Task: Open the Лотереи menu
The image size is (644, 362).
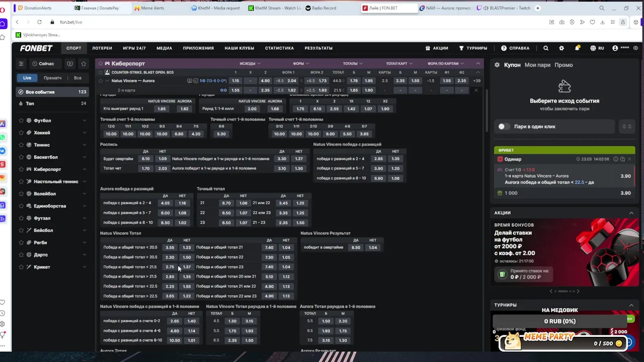Action: [102, 48]
